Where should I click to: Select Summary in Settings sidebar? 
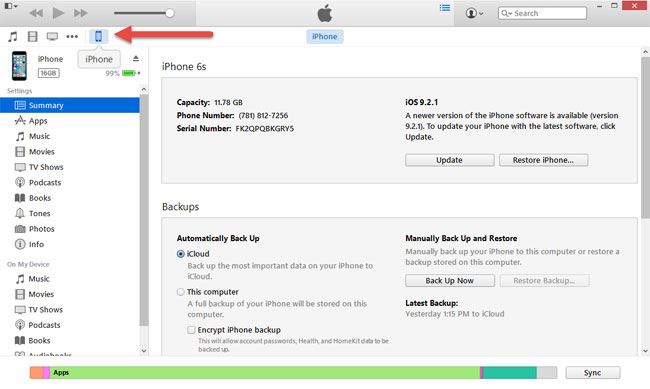tap(70, 105)
